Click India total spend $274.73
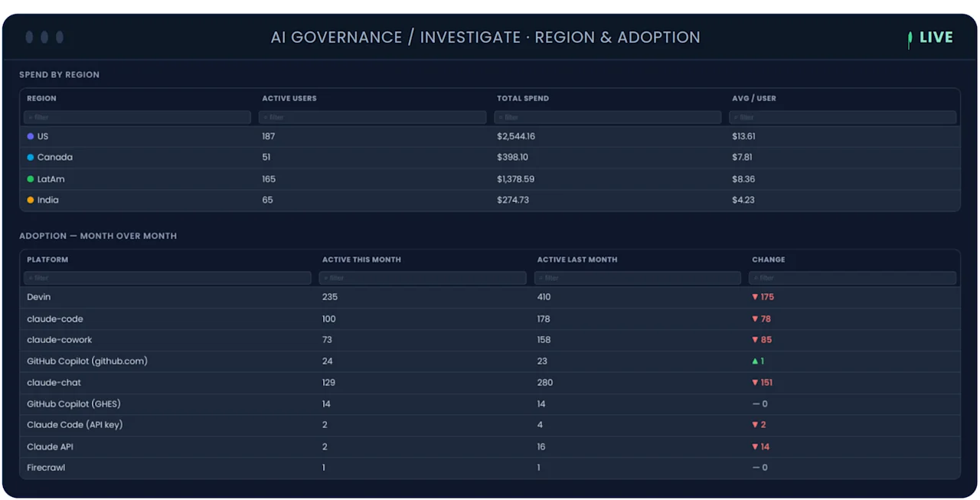The width and height of the screenshot is (980, 500). click(512, 200)
